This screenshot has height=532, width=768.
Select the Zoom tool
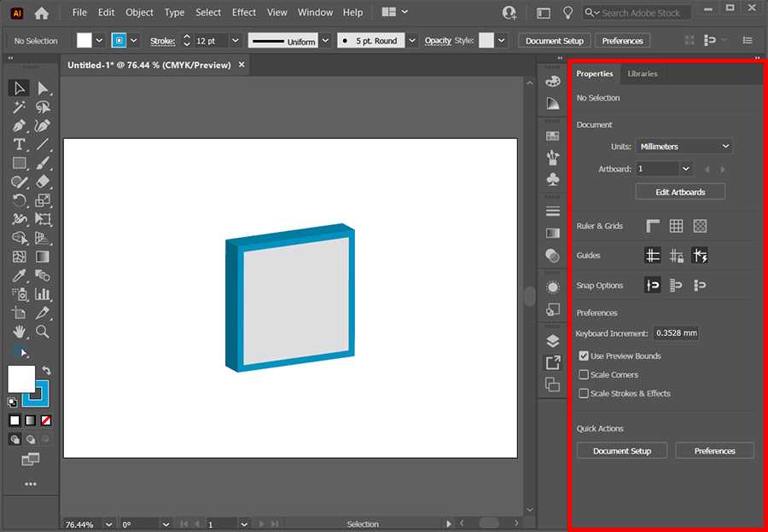(x=43, y=332)
